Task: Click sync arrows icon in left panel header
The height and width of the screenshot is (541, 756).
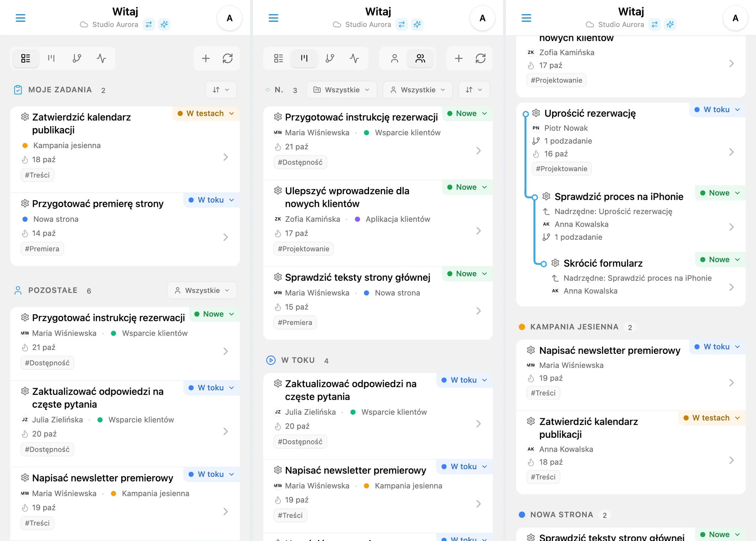Action: click(x=149, y=24)
